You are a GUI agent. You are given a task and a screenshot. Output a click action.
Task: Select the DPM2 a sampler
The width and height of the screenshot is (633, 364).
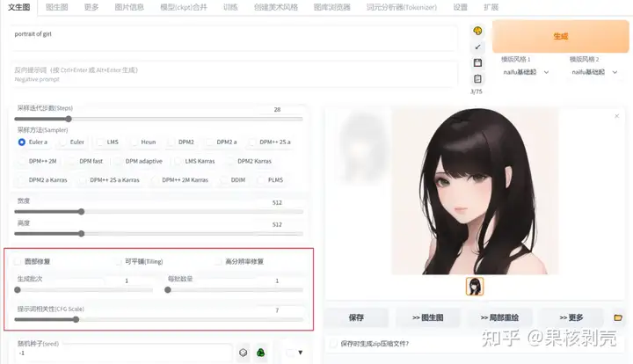[x=222, y=142]
